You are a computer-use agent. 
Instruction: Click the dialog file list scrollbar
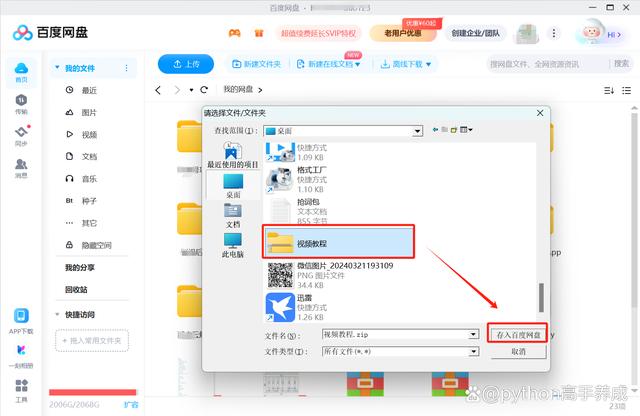pos(541,297)
